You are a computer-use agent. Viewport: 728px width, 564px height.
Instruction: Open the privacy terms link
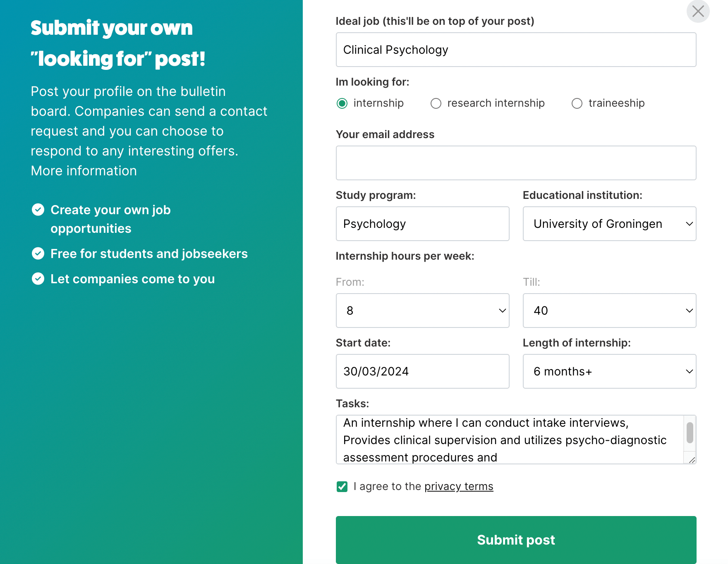(x=459, y=486)
